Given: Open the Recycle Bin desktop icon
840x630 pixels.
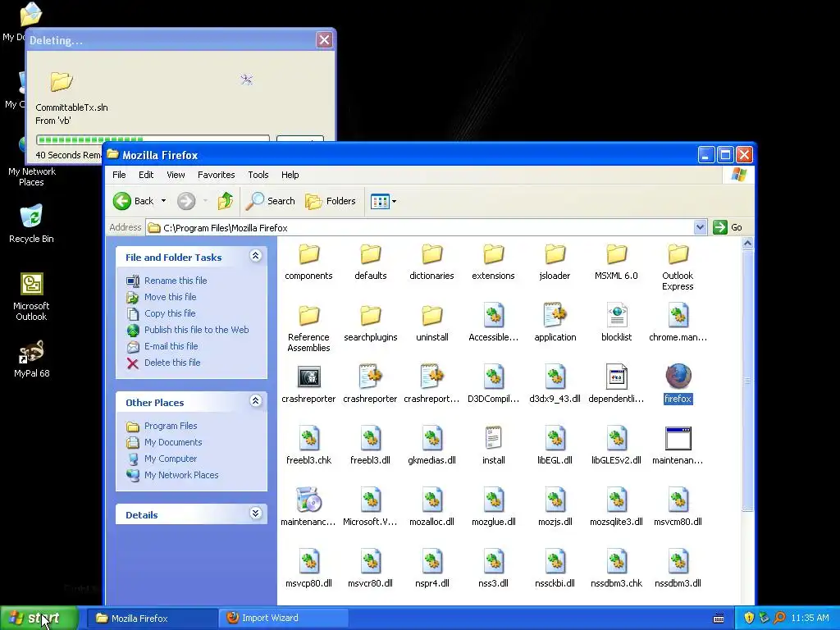Looking at the screenshot, I should pyautogui.click(x=31, y=224).
